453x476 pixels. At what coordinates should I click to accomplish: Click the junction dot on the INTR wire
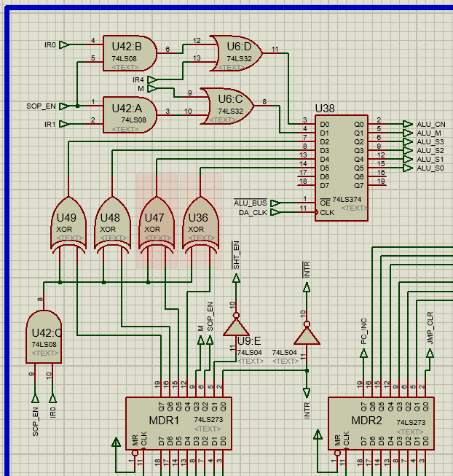307,370
